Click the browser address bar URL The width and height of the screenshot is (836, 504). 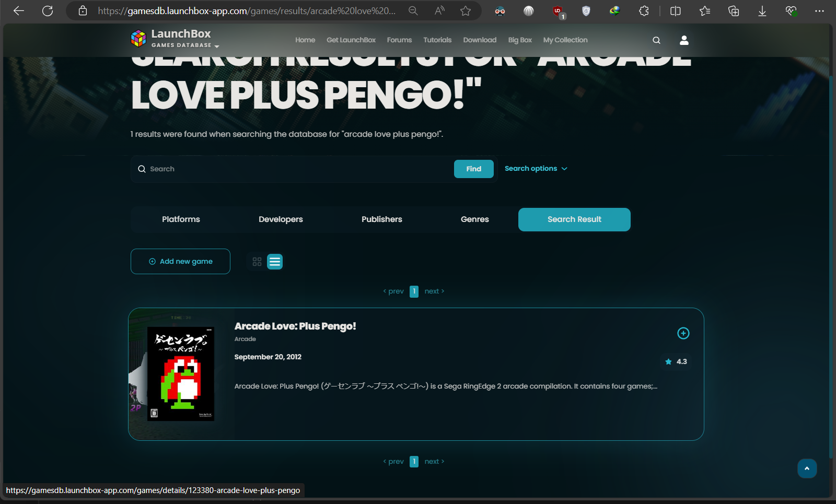coord(247,11)
